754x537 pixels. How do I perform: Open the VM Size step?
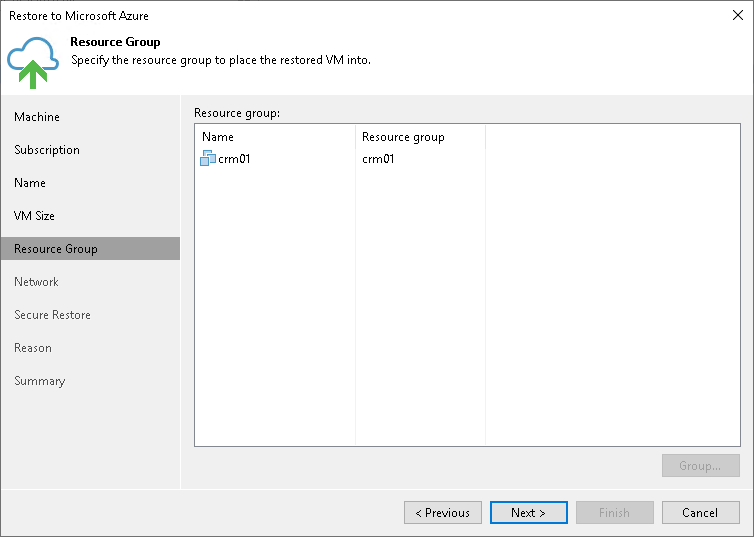point(34,216)
